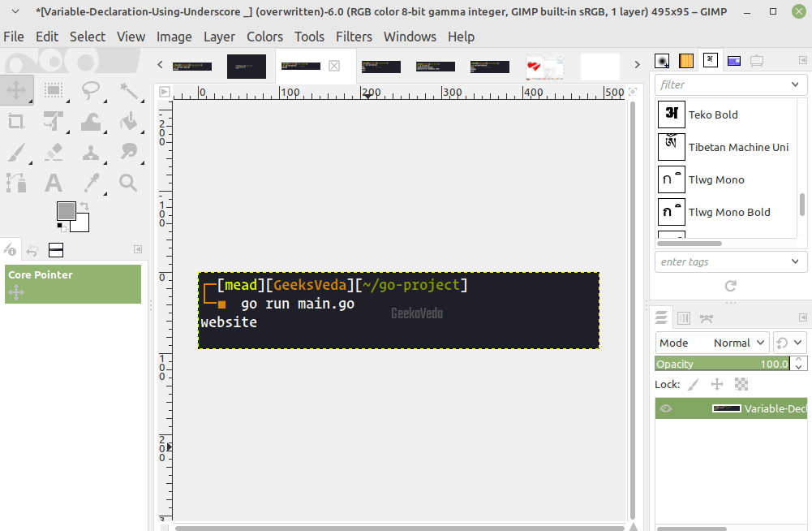This screenshot has height=531, width=812.
Task: Open the tool options dock configure menu
Action: (138, 249)
